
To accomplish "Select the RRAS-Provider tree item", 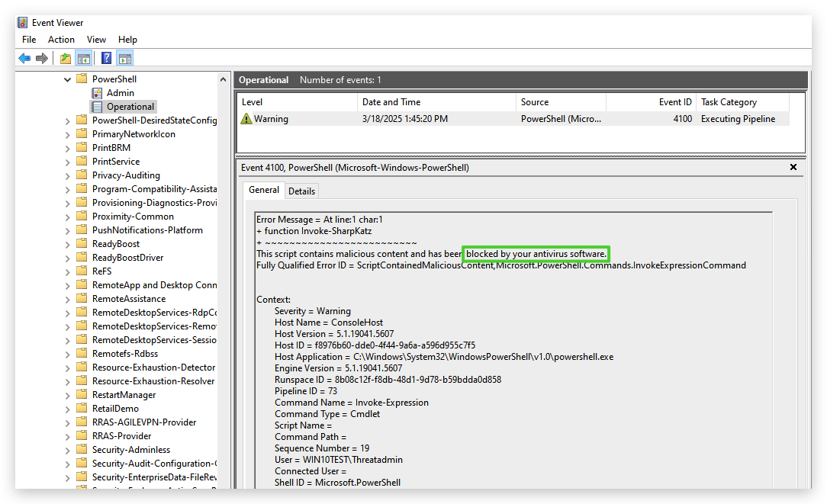I will [x=122, y=435].
